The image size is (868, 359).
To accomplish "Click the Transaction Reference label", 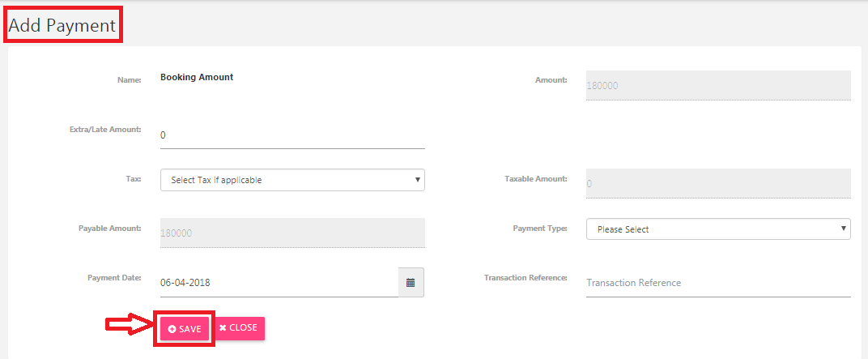I will click(525, 277).
